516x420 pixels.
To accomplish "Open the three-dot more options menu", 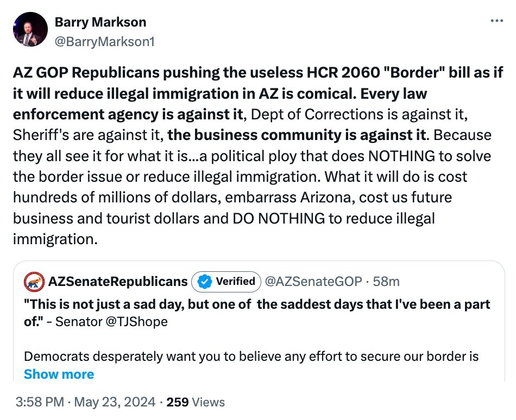I will coord(496,21).
